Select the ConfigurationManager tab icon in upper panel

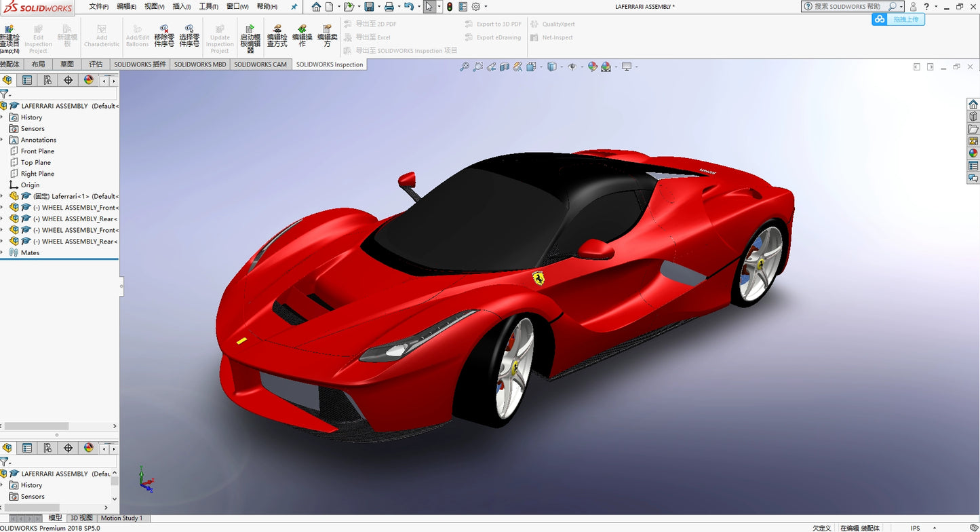[x=47, y=80]
